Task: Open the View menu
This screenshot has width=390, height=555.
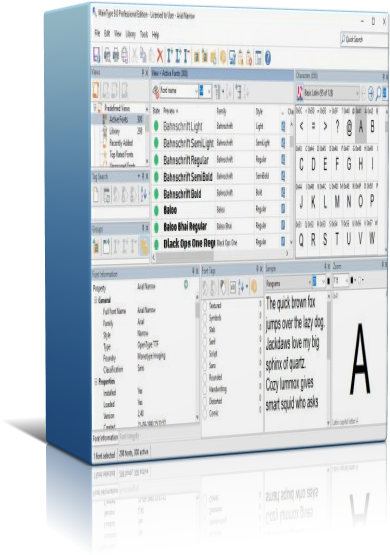Action: (117, 34)
